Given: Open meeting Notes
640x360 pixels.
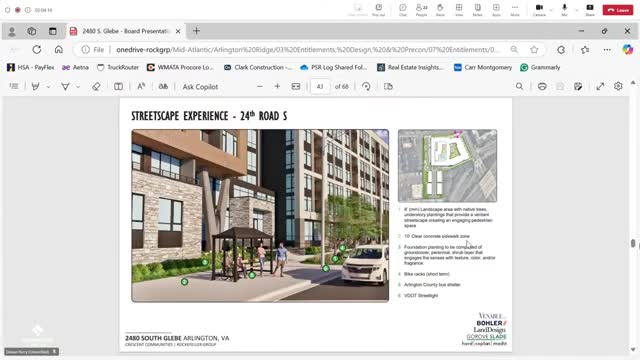Looking at the screenshot, I should point(477,10).
